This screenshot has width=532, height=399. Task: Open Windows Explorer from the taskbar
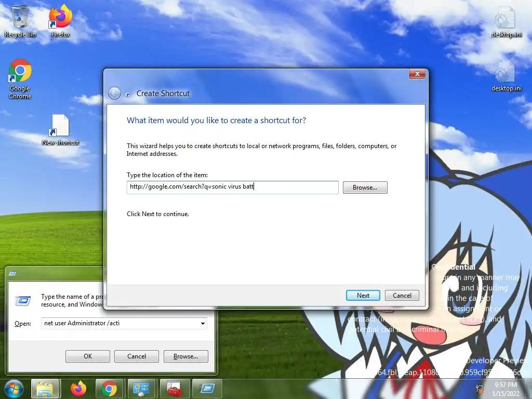[x=45, y=389]
